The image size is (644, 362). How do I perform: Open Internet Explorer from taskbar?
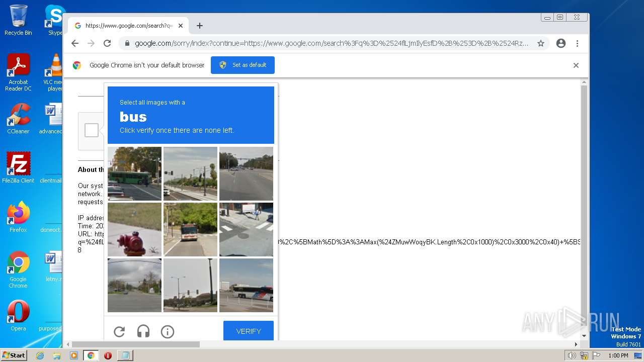pyautogui.click(x=40, y=355)
